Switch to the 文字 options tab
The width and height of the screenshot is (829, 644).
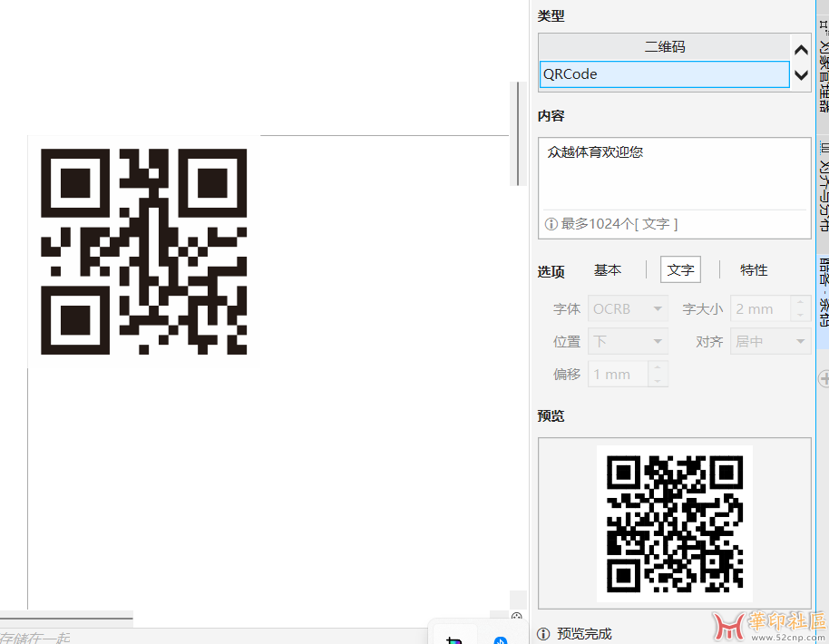point(680,269)
